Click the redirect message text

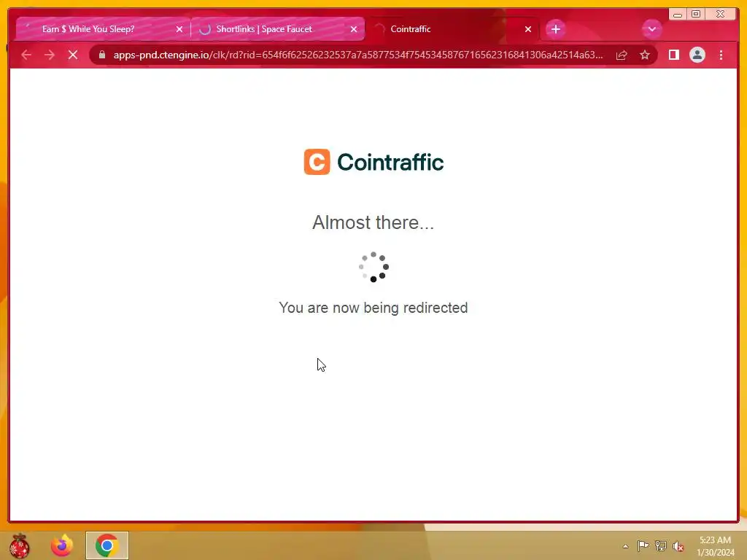tap(373, 308)
